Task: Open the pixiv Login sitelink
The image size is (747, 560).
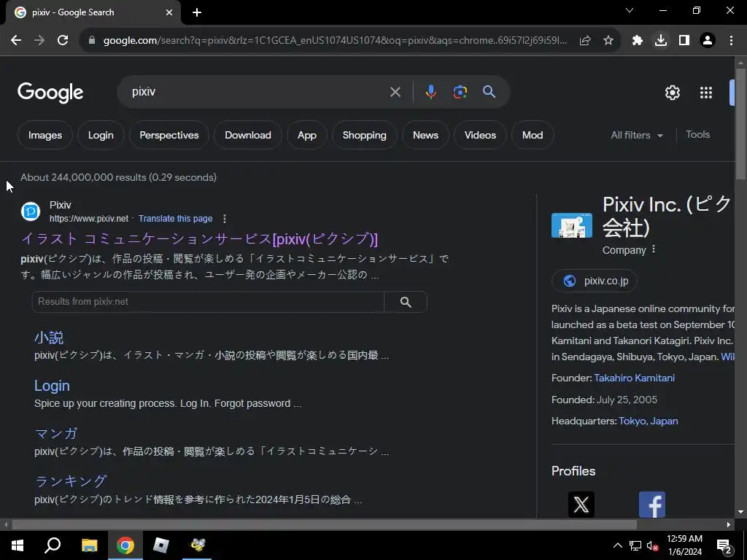Action: [x=52, y=386]
